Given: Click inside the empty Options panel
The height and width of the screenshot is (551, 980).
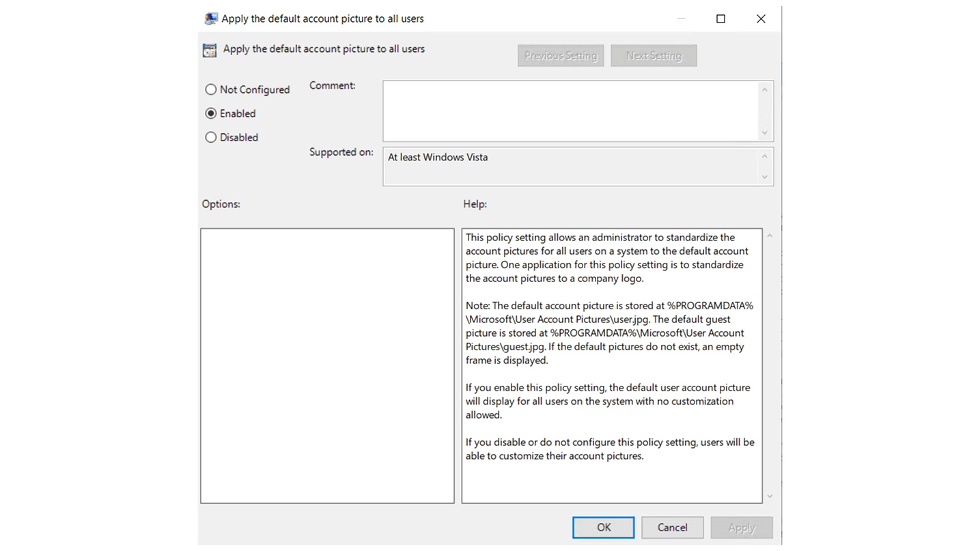Looking at the screenshot, I should point(326,365).
